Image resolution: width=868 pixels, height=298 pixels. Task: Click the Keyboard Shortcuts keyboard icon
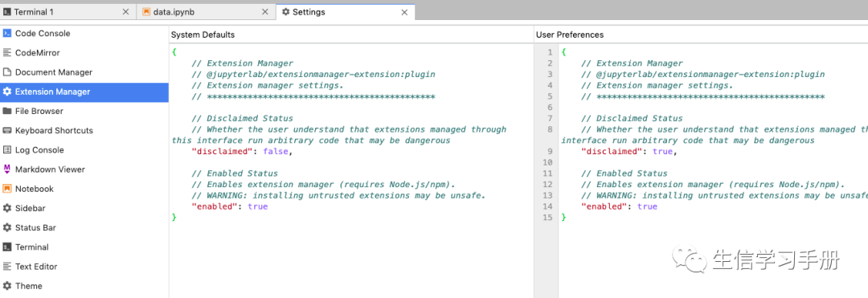(x=7, y=130)
